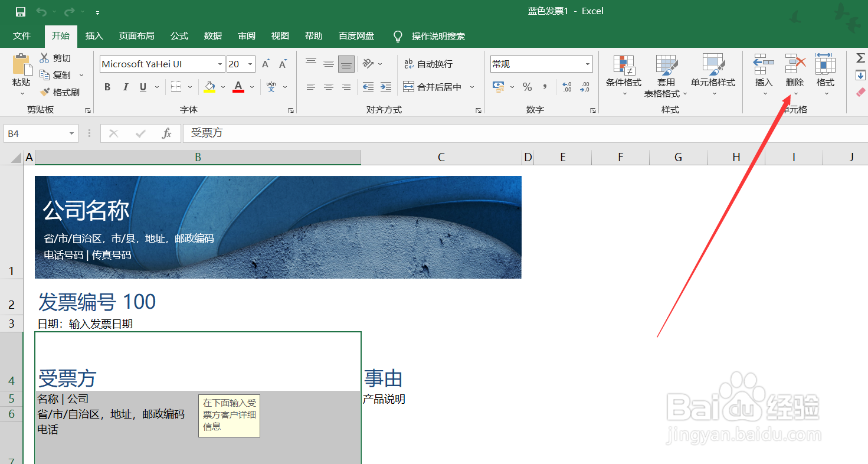Click the Redo arrow icon

click(x=69, y=12)
